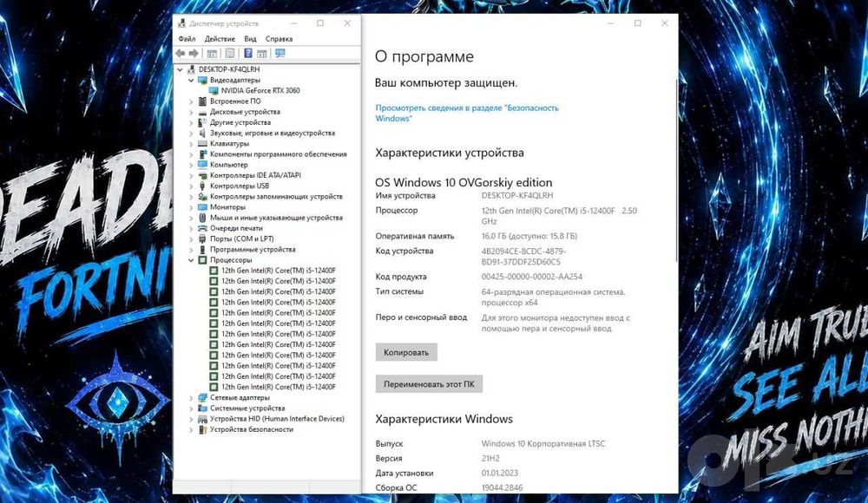This screenshot has width=868, height=503.
Task: Click the Системные устройства icon
Action: [202, 408]
